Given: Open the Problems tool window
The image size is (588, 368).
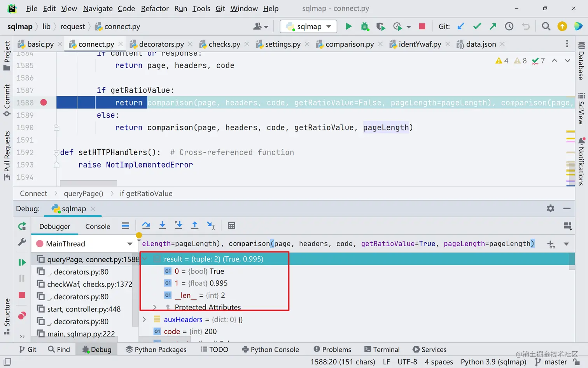Looking at the screenshot, I should click(332, 349).
